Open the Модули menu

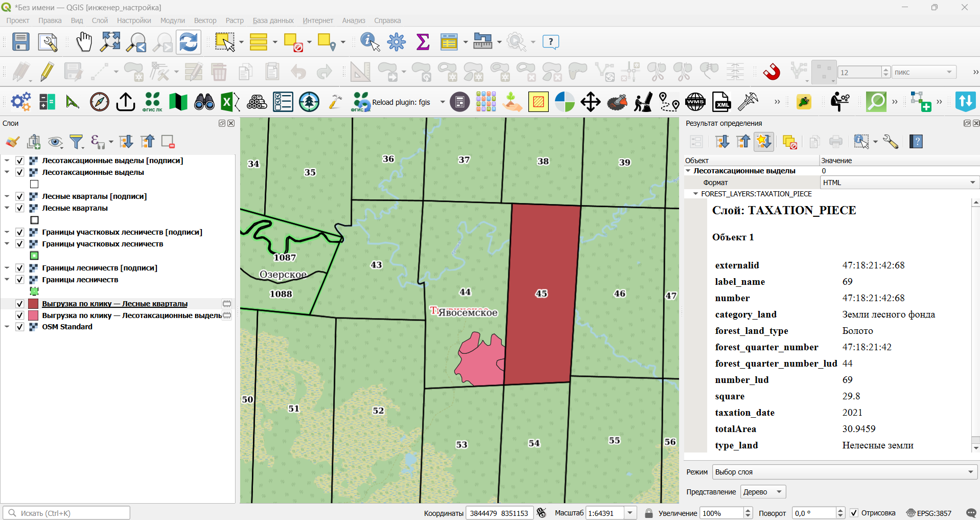point(173,20)
